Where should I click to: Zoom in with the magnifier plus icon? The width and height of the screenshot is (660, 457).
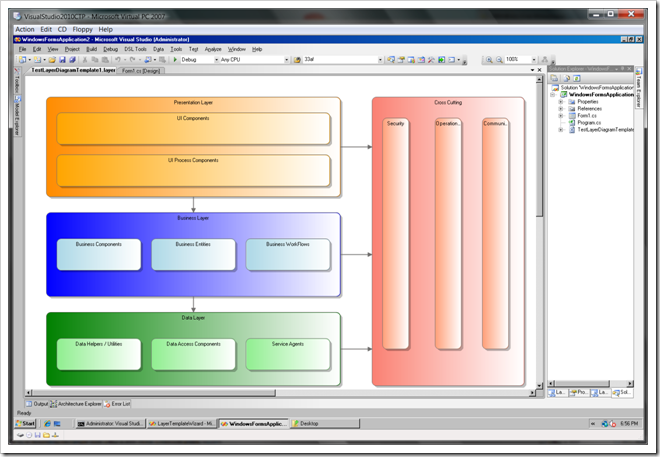489,60
